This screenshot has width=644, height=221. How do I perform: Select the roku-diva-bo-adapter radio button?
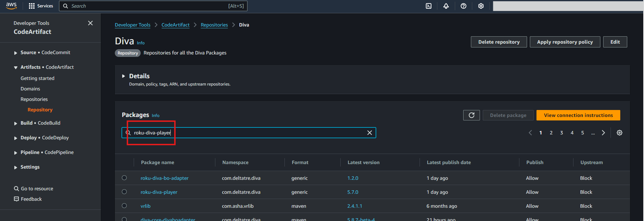tap(124, 178)
